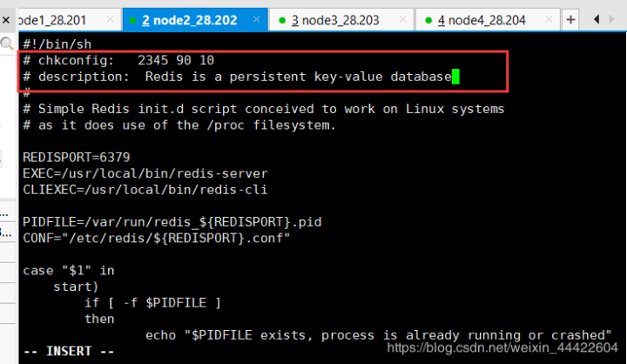Click the CLIEXEC redis-cli path line
This screenshot has height=364, width=627.
coord(145,189)
